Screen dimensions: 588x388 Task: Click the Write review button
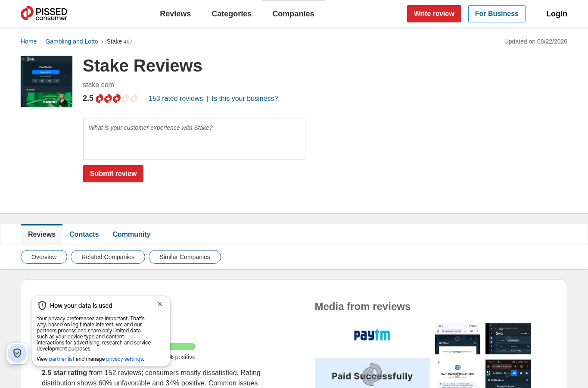pos(434,14)
